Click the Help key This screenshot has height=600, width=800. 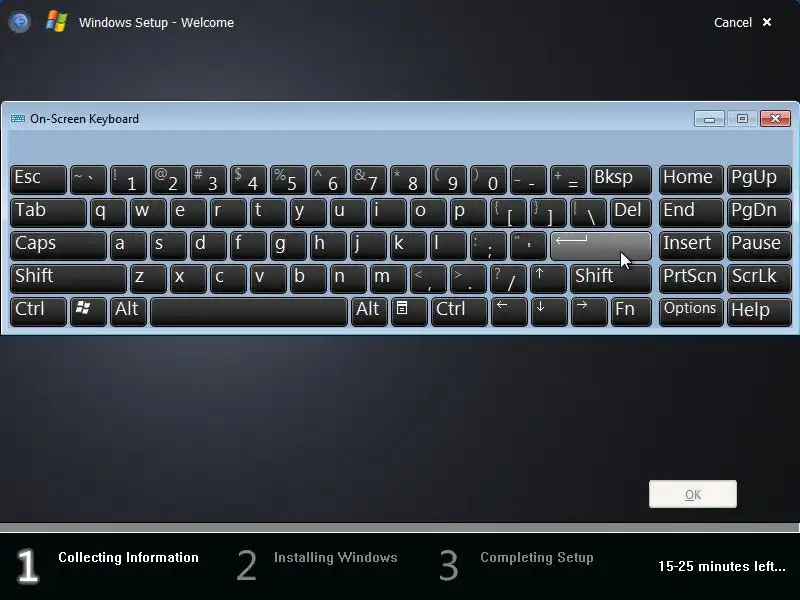(759, 312)
